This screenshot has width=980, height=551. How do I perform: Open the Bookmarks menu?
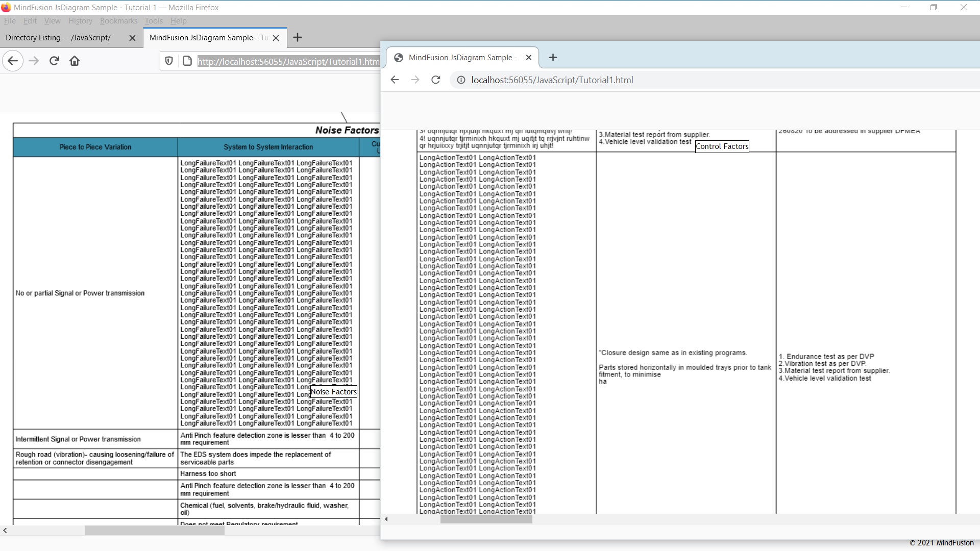click(x=118, y=21)
